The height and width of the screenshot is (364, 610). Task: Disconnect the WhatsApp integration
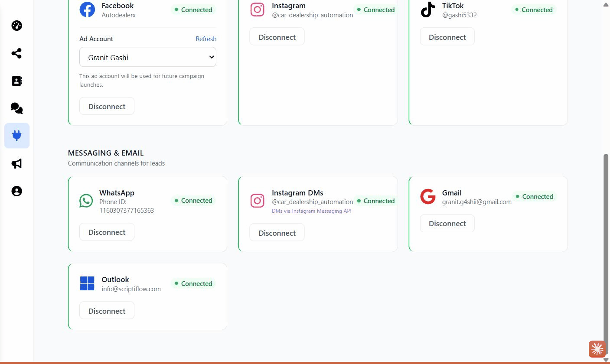click(x=107, y=232)
